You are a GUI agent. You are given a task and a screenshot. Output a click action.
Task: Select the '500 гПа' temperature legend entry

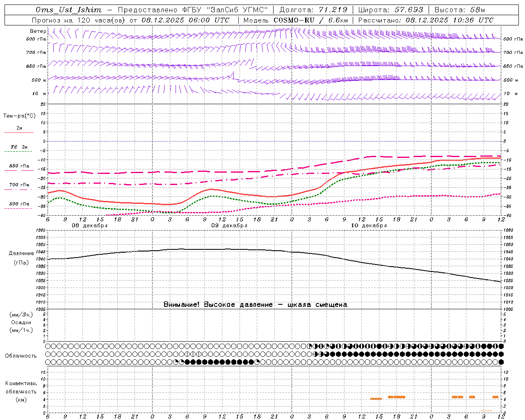19,203
